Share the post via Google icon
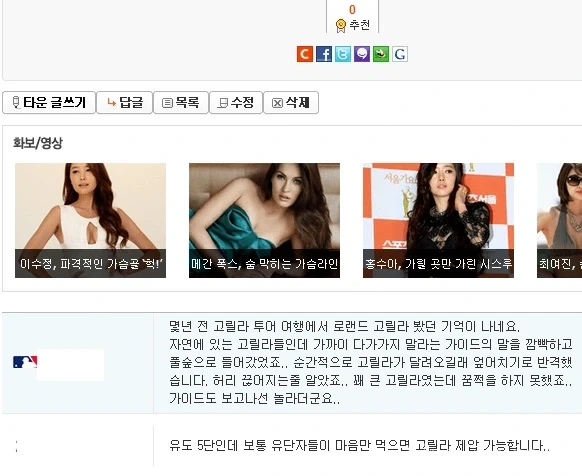Screen dimensions: 582x476 tap(400, 54)
